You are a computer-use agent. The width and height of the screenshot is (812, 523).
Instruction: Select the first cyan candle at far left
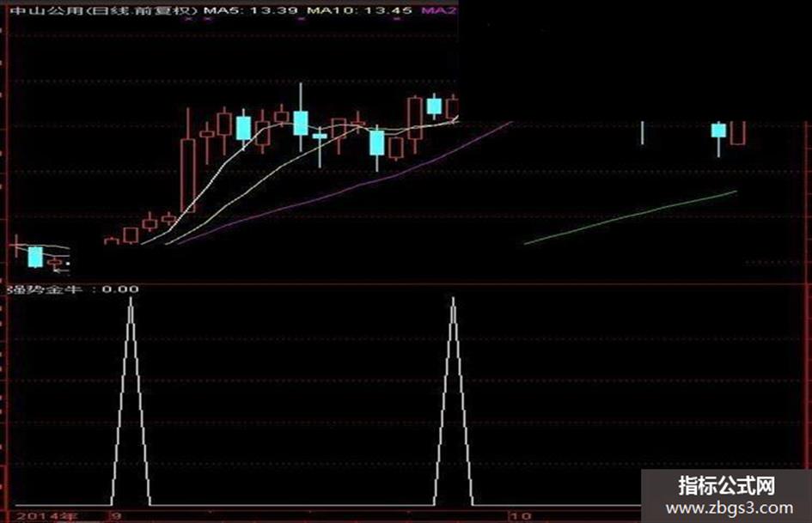click(35, 256)
